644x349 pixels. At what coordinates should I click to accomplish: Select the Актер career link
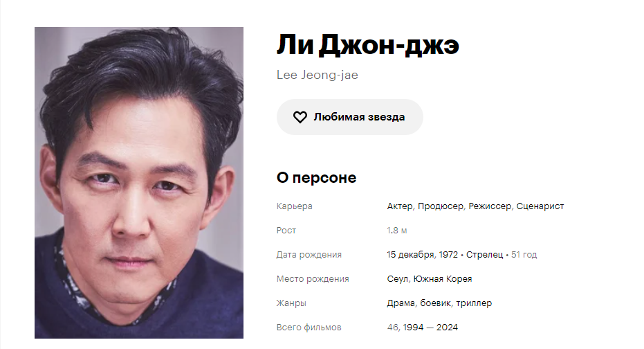click(400, 206)
